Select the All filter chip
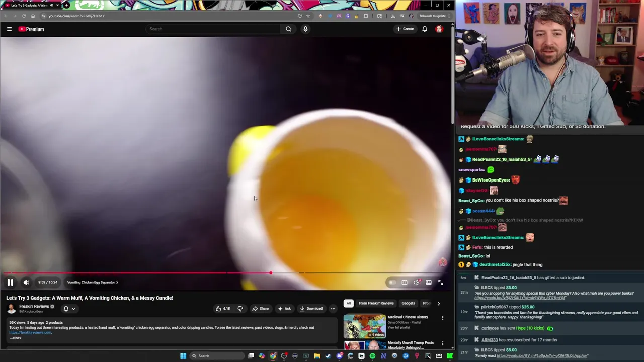 tap(348, 303)
